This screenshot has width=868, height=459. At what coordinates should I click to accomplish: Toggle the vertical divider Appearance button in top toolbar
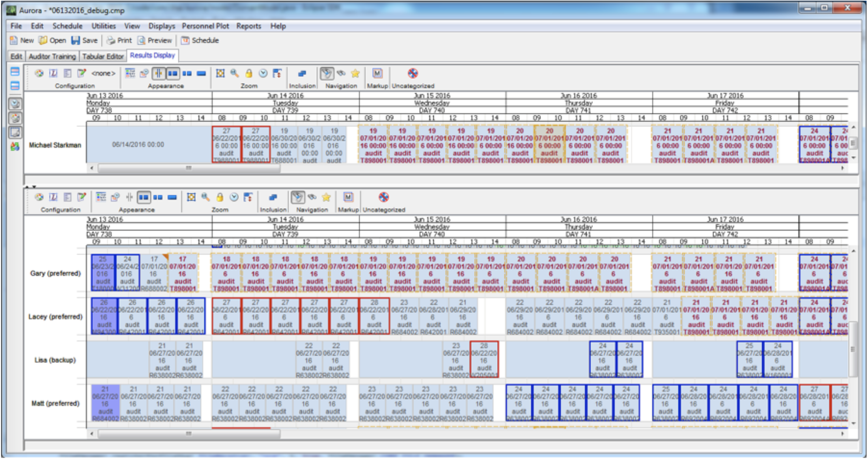pyautogui.click(x=158, y=73)
